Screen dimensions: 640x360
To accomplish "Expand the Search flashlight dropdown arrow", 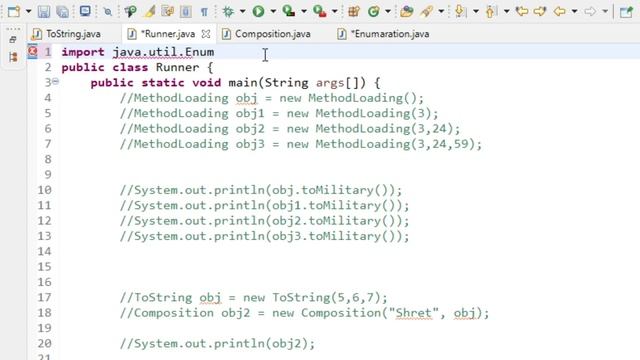I will coord(441,11).
